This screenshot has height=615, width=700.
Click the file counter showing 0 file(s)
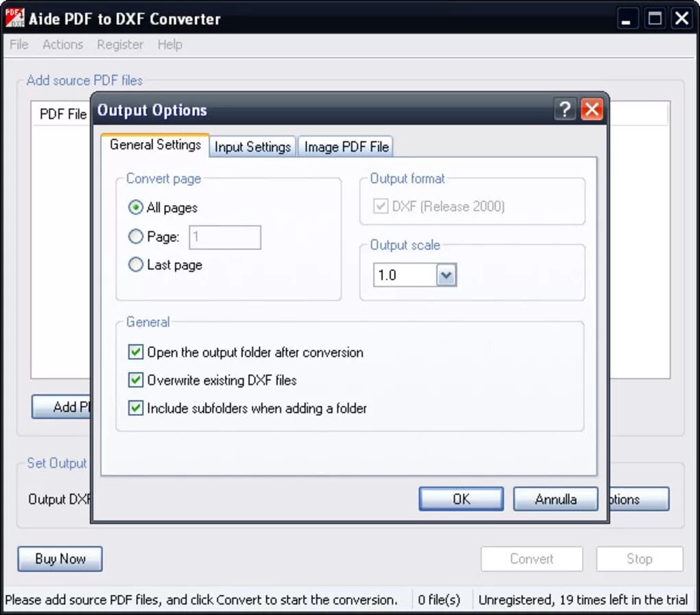pos(439,599)
